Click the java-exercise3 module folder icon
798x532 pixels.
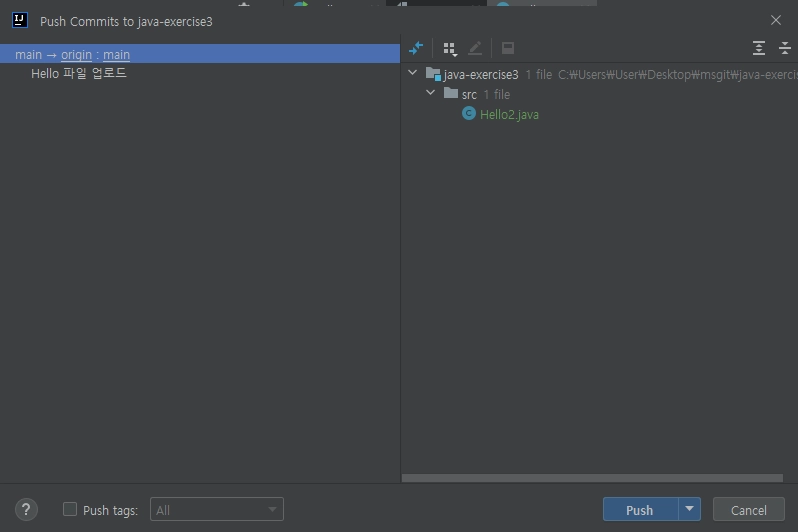click(433, 74)
